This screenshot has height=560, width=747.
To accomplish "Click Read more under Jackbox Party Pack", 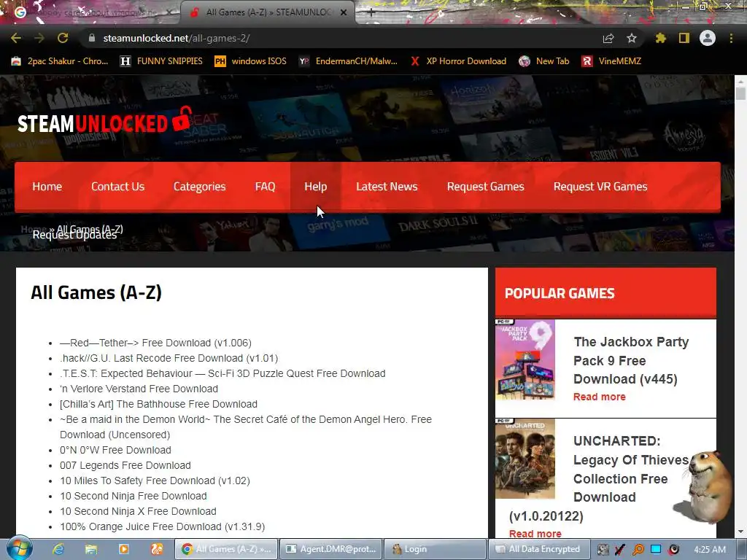I will (600, 397).
